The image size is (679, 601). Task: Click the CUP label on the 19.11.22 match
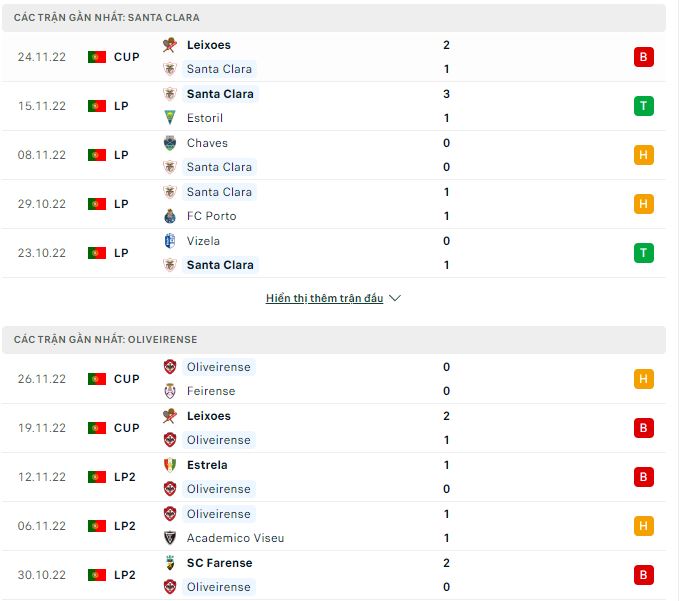[x=126, y=428]
